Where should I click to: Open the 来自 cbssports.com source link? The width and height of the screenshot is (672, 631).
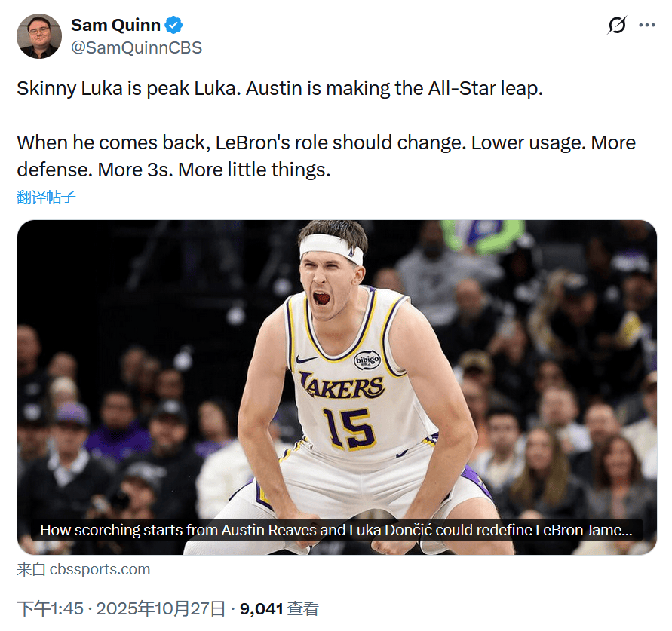(84, 570)
